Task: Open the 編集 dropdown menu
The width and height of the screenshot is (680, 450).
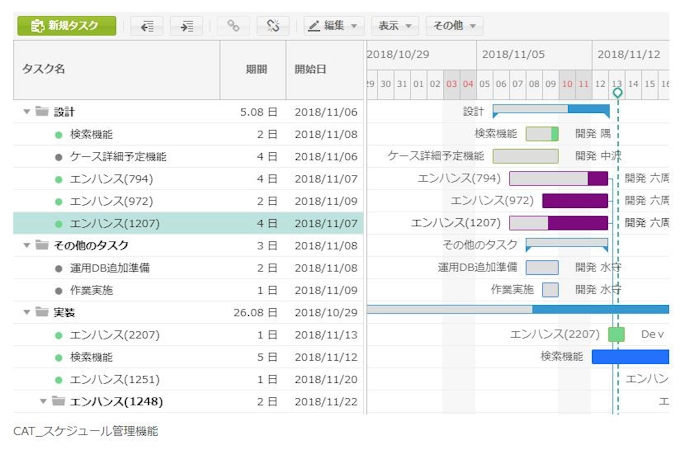Action: pos(334,26)
